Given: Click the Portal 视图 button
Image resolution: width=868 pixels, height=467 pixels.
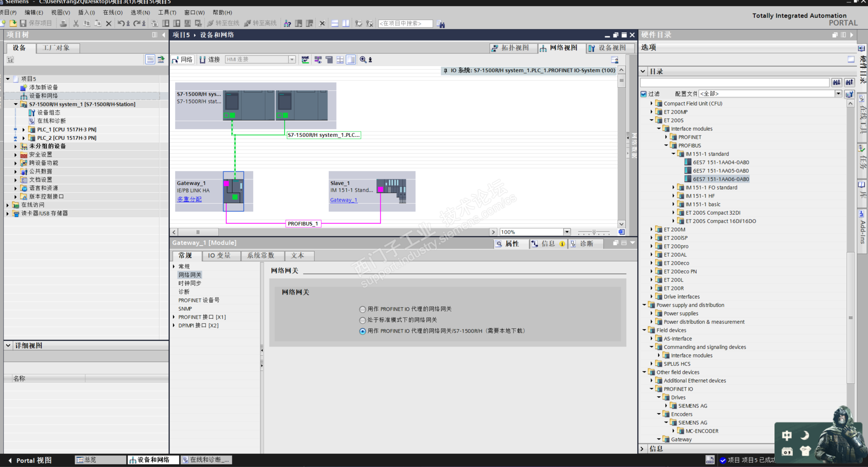Looking at the screenshot, I should (x=30, y=460).
